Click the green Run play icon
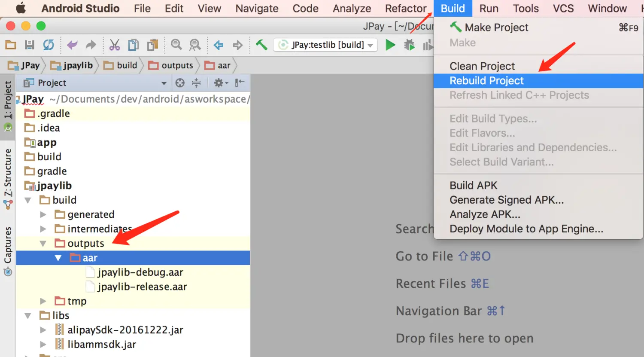This screenshot has height=357, width=644. point(390,45)
